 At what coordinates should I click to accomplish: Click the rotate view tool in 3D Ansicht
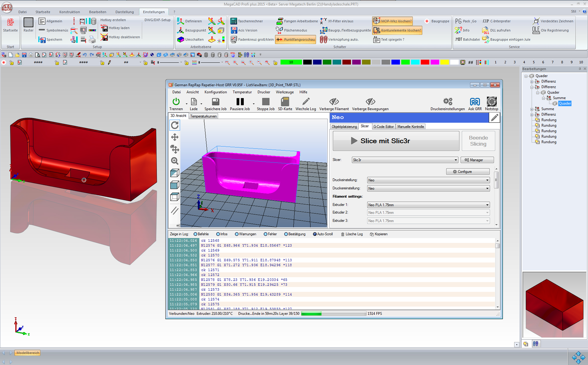coord(175,125)
